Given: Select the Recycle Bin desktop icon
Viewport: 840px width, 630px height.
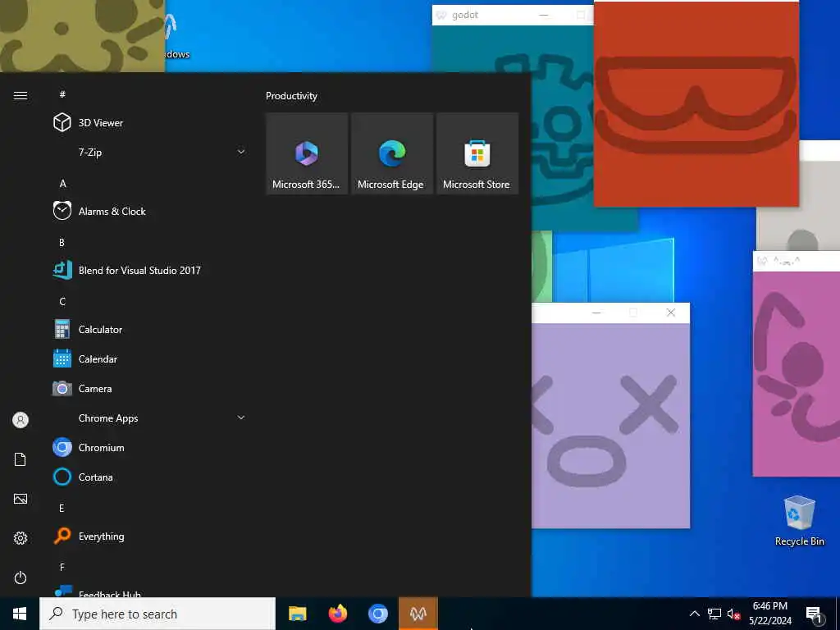Looking at the screenshot, I should [x=799, y=521].
